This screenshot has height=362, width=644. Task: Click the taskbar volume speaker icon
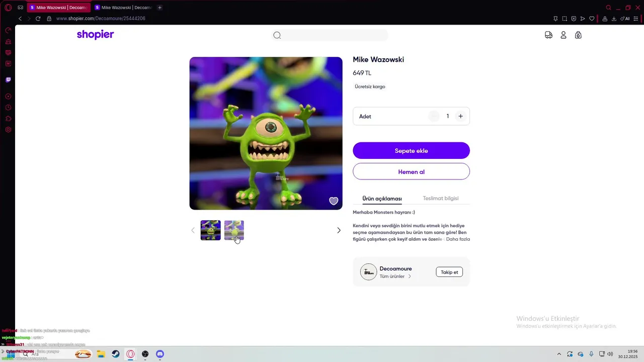610,354
